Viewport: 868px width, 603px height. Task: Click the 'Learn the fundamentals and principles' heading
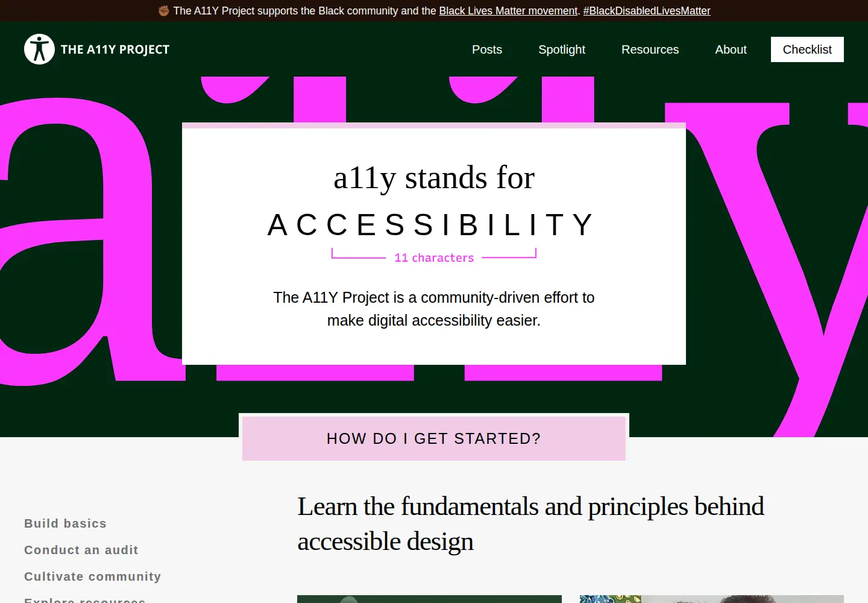[530, 523]
